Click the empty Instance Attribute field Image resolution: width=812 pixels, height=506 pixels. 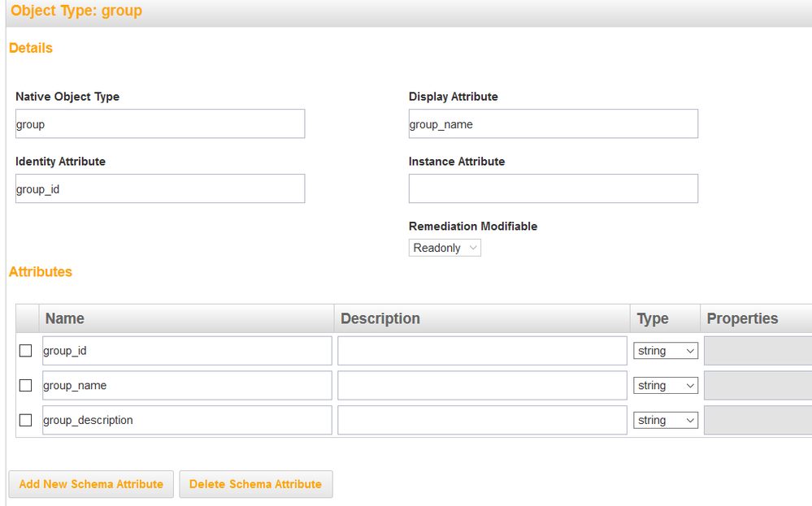pyautogui.click(x=553, y=189)
